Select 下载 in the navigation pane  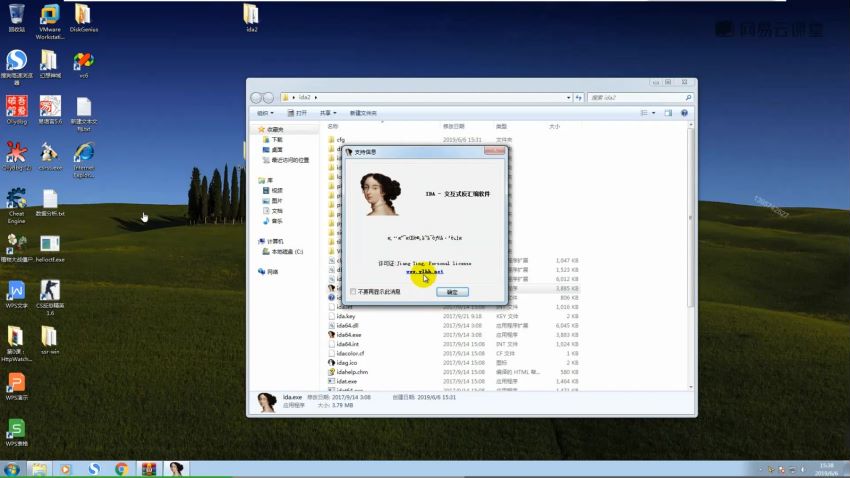(x=276, y=139)
